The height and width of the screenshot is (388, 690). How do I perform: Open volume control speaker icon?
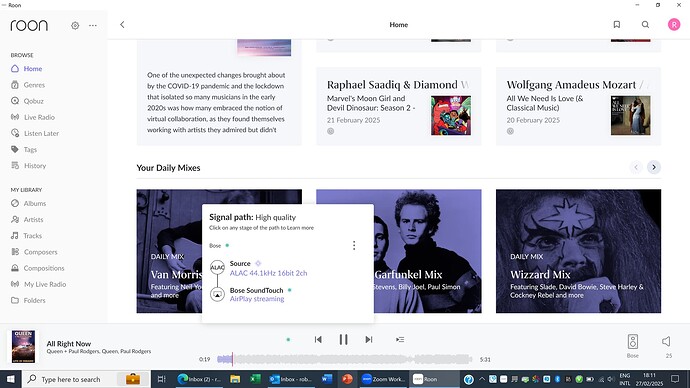(x=666, y=341)
